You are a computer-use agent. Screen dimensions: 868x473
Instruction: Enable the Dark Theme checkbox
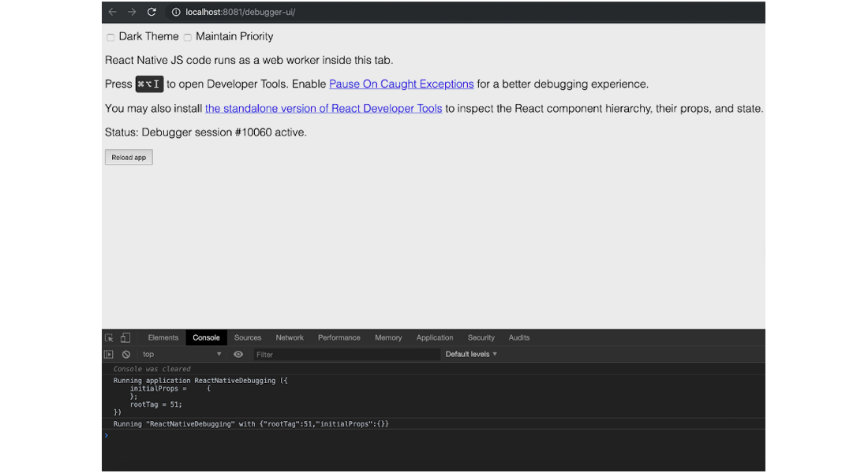point(110,38)
